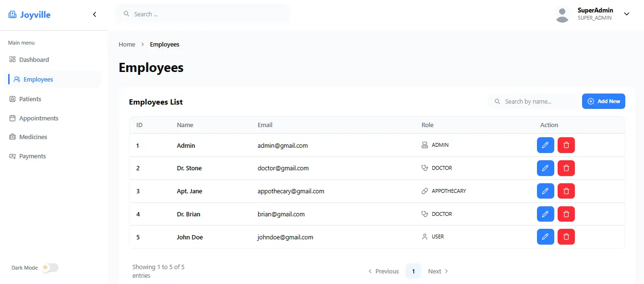Viewport: 644px width, 284px height.
Task: Delete Dr. Stone using the trash icon
Action: tap(566, 168)
